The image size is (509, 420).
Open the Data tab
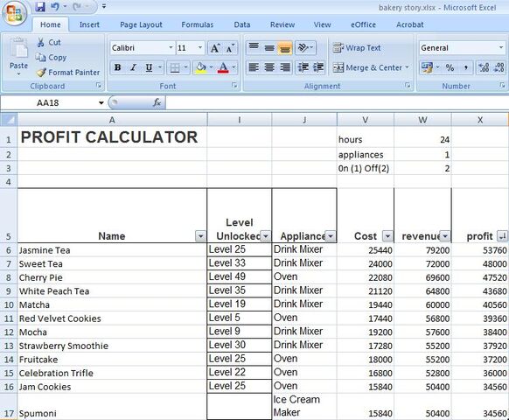coord(242,24)
